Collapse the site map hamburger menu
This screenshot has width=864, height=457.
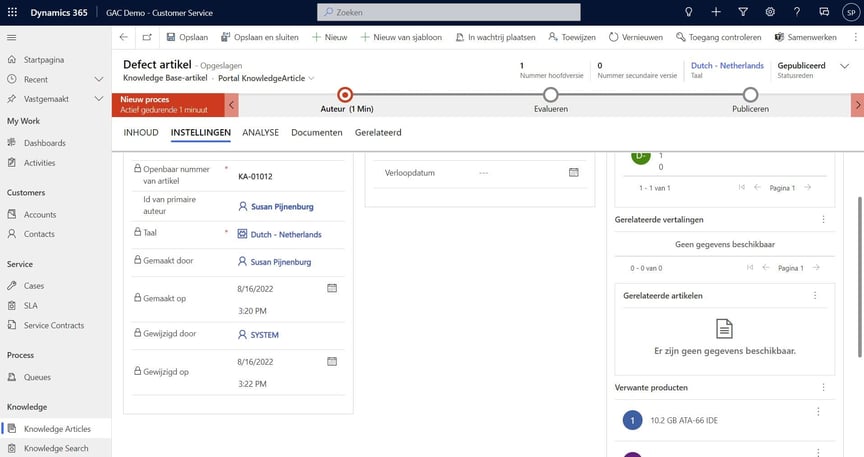click(x=12, y=37)
